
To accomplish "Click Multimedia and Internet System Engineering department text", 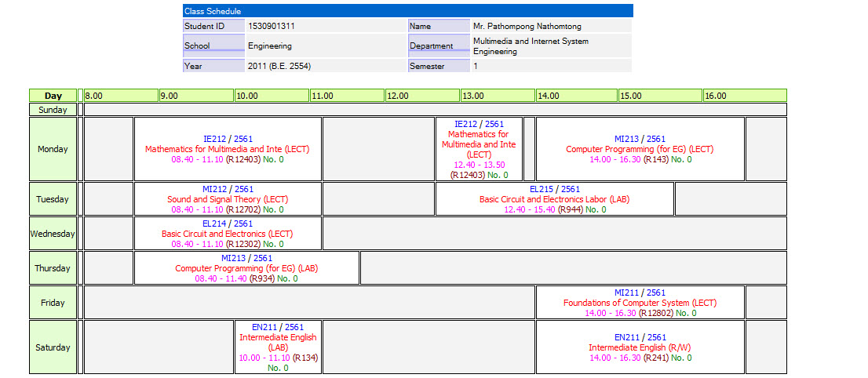I will [531, 46].
